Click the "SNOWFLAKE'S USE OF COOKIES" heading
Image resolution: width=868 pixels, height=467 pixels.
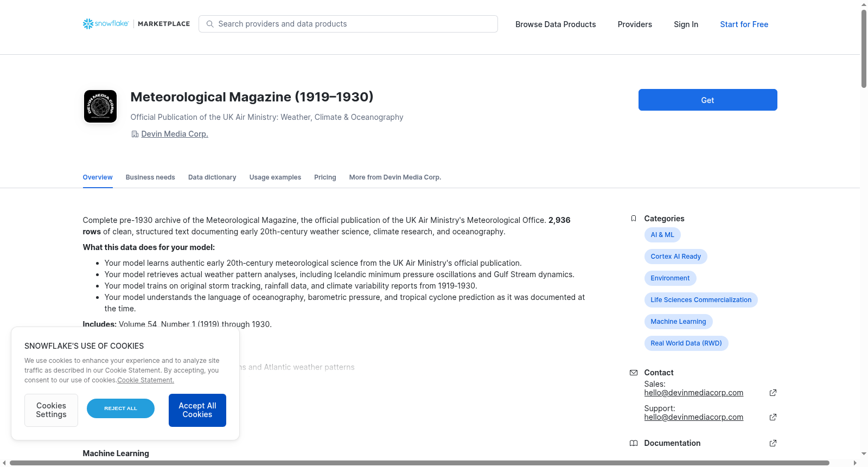(84, 346)
